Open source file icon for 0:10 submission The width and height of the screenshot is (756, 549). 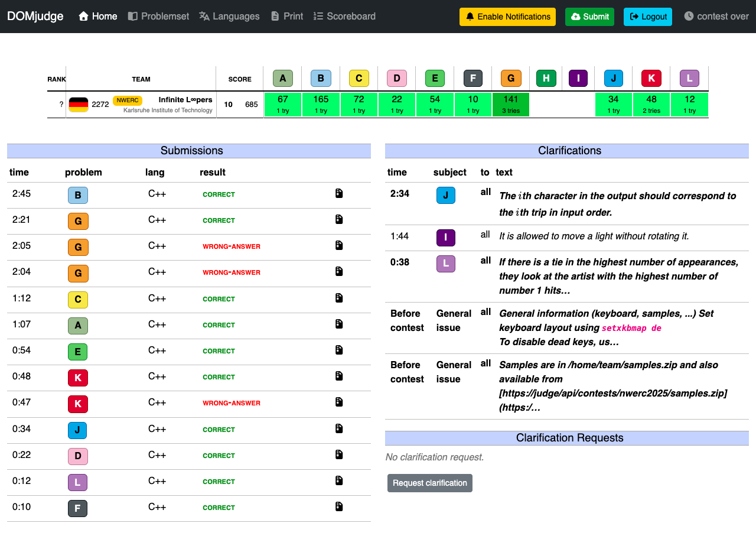coord(339,506)
